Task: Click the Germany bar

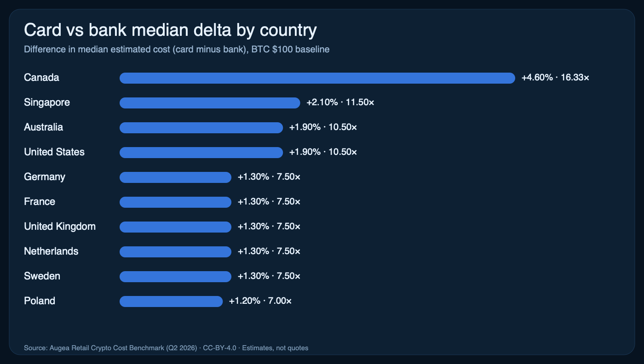Action: 175,177
